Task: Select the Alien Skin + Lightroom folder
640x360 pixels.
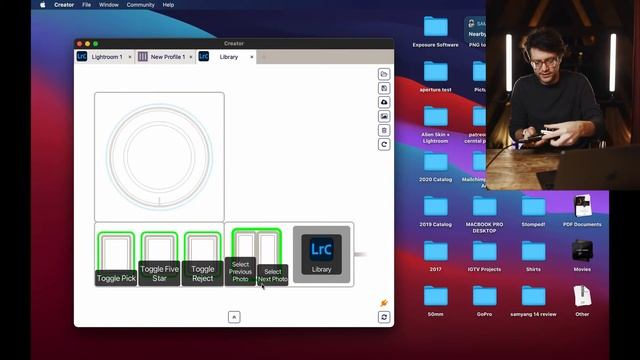Action: click(436, 124)
